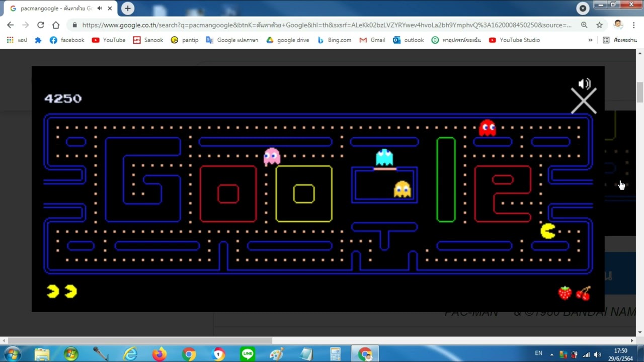
Task: Open LINE from the taskbar
Action: point(247,354)
